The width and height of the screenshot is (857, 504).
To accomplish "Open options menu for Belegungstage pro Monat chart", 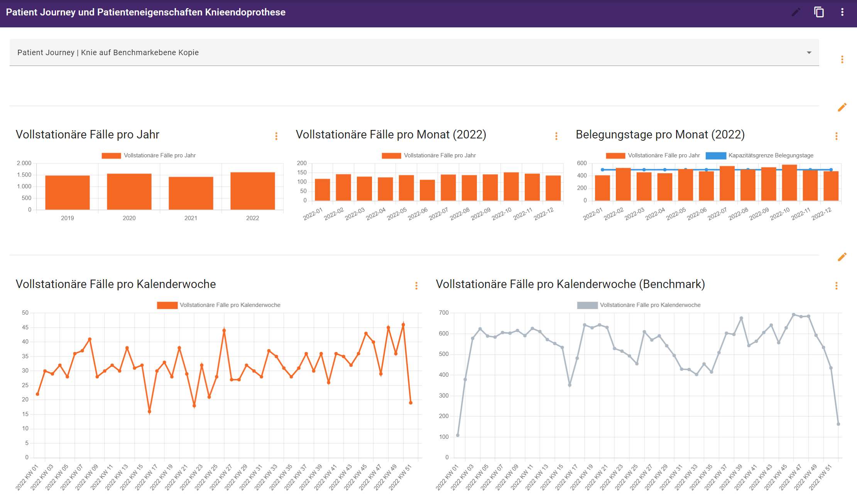I will [836, 136].
